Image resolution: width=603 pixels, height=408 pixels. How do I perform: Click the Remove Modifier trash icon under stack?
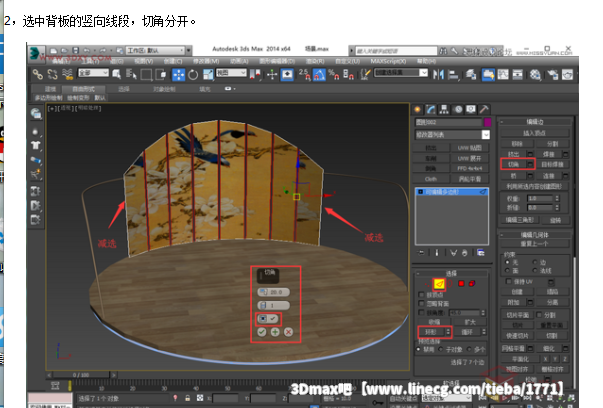465,253
